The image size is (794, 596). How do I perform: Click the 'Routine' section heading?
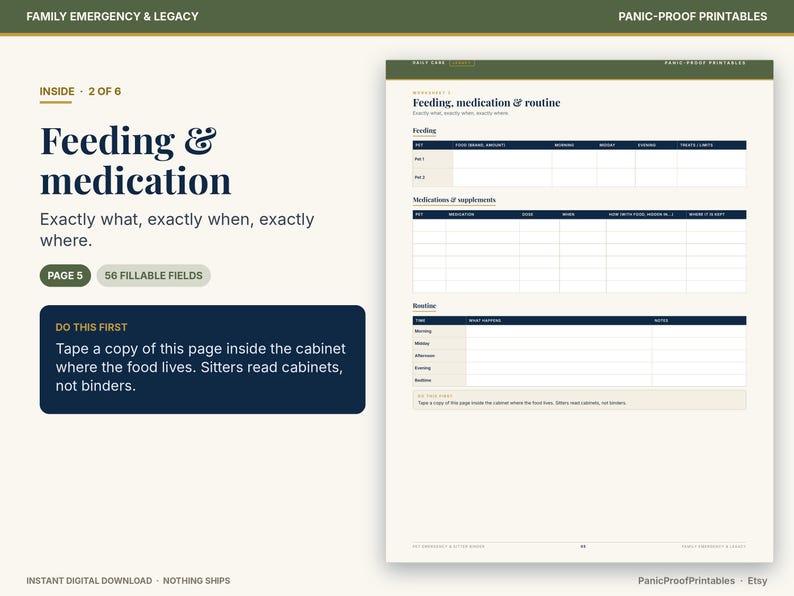[x=424, y=306]
